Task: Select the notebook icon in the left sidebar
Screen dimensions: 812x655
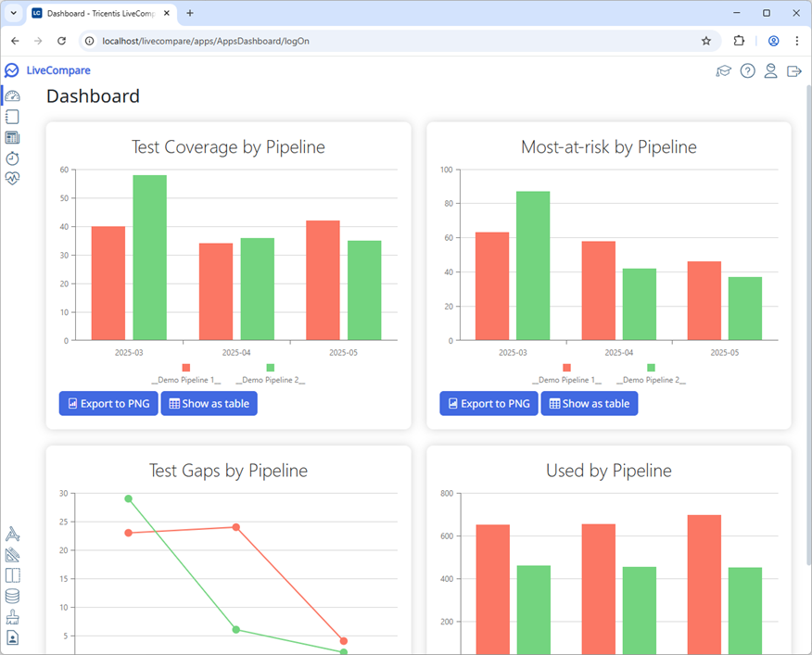Action: [x=11, y=116]
